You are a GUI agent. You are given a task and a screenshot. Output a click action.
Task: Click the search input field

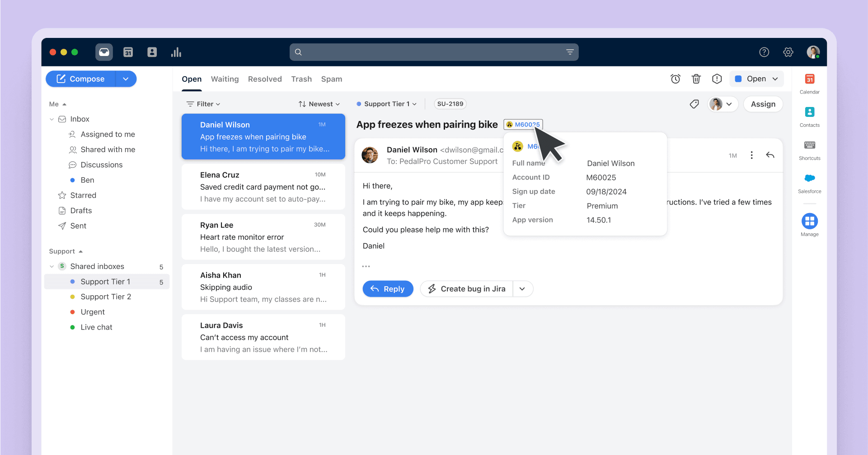pyautogui.click(x=434, y=52)
